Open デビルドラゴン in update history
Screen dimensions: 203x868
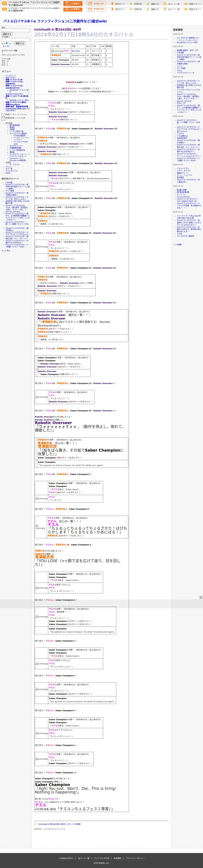coord(183,168)
